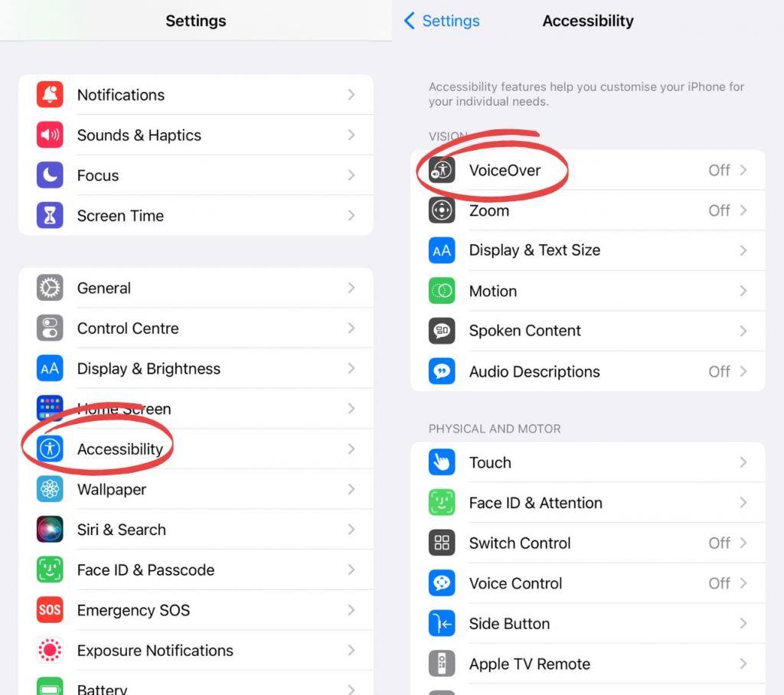Open Control Centre settings
The width and height of the screenshot is (784, 695).
196,328
